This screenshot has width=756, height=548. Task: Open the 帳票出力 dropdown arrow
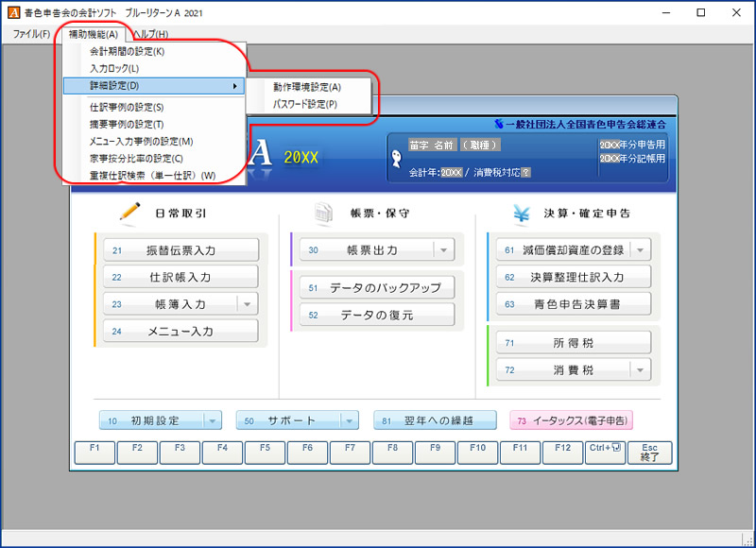click(443, 250)
